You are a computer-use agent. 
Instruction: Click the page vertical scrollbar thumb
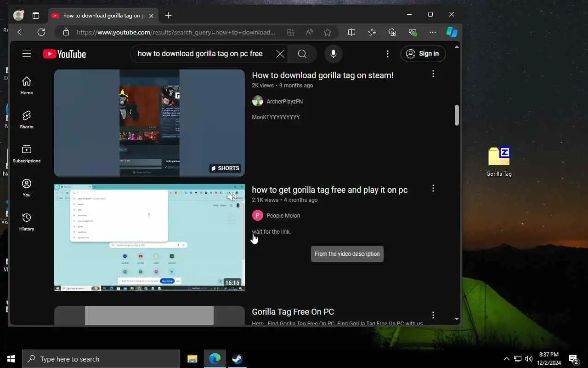click(457, 115)
